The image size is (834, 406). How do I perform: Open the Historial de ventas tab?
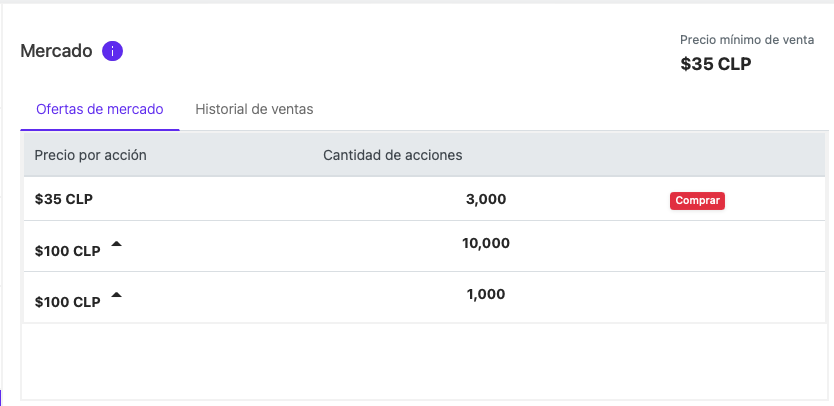254,109
